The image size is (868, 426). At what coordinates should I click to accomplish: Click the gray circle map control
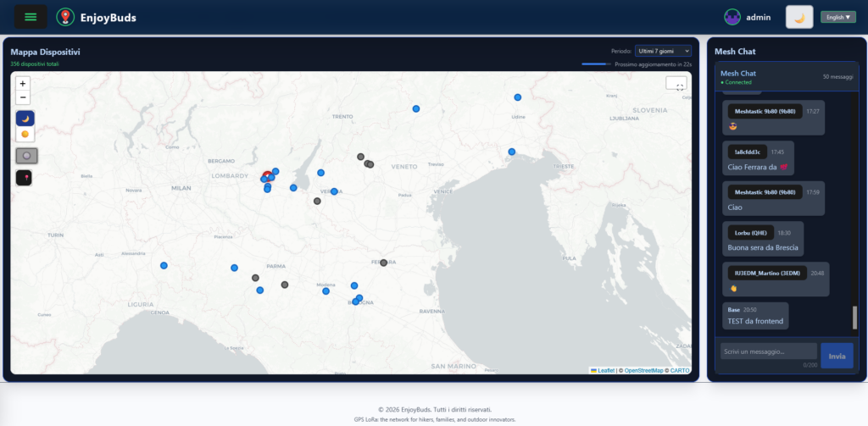[x=25, y=156]
